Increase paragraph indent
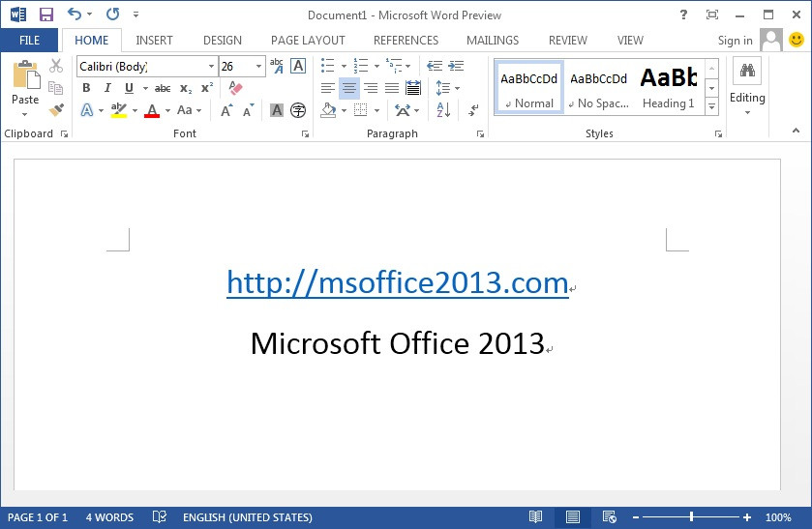Image resolution: width=812 pixels, height=529 pixels. [x=456, y=66]
